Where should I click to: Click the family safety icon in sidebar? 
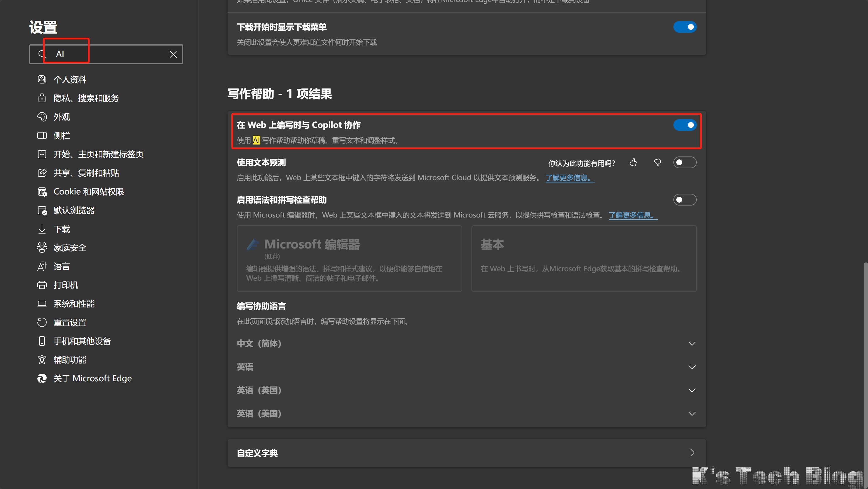42,248
